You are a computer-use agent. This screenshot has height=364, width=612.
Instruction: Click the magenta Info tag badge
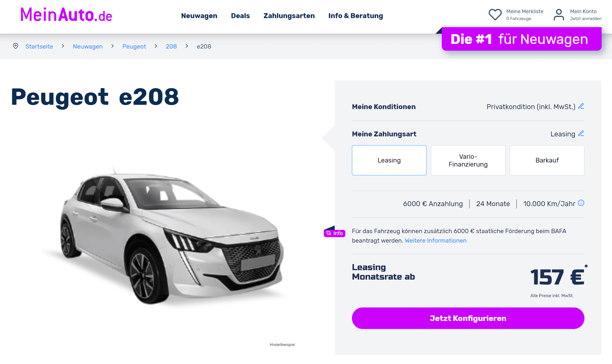point(334,233)
